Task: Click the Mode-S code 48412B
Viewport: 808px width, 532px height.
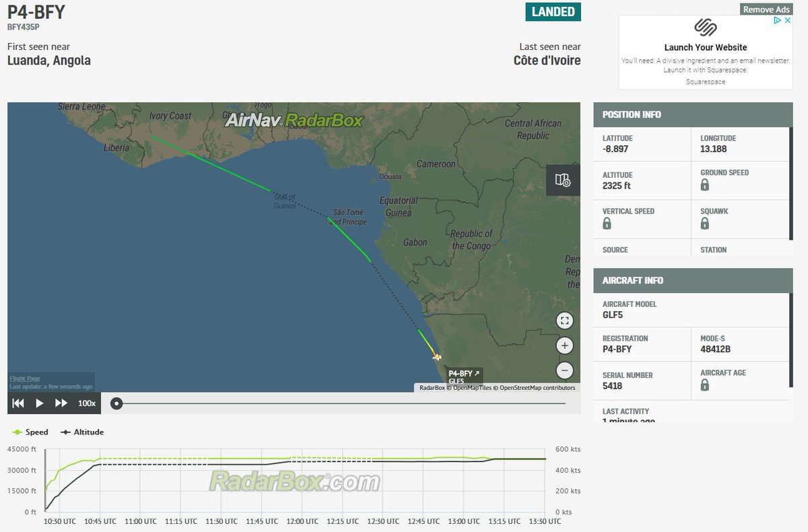Action: click(715, 349)
